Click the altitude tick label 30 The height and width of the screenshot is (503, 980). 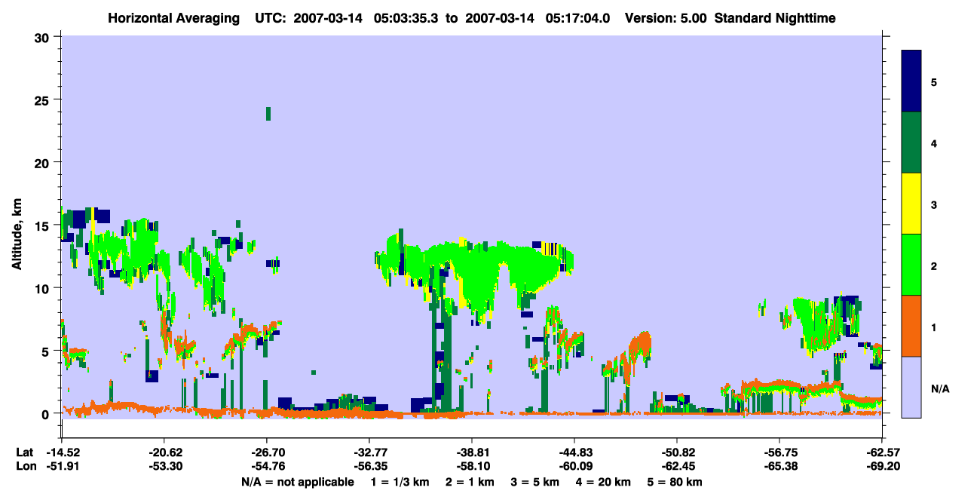point(44,37)
